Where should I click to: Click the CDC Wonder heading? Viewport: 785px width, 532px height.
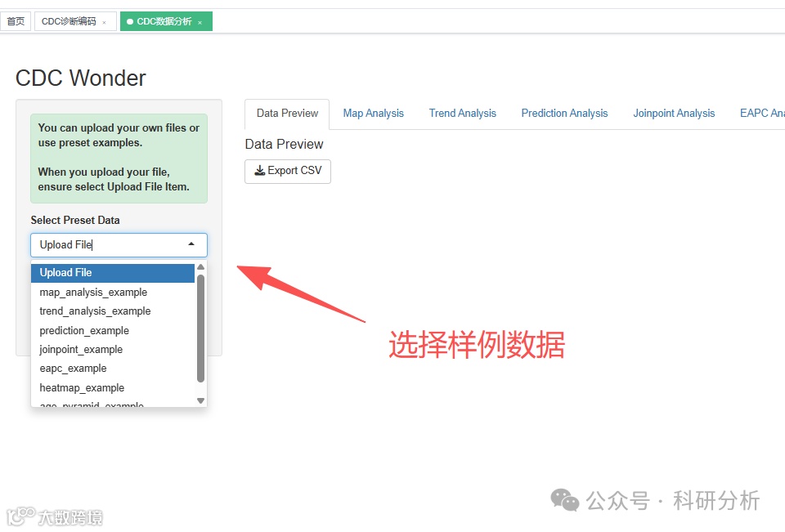81,78
